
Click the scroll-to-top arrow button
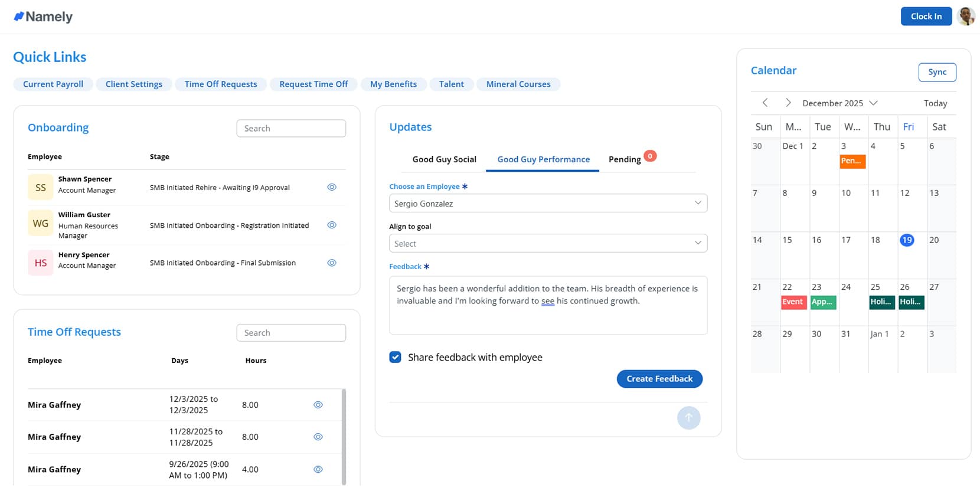(688, 418)
